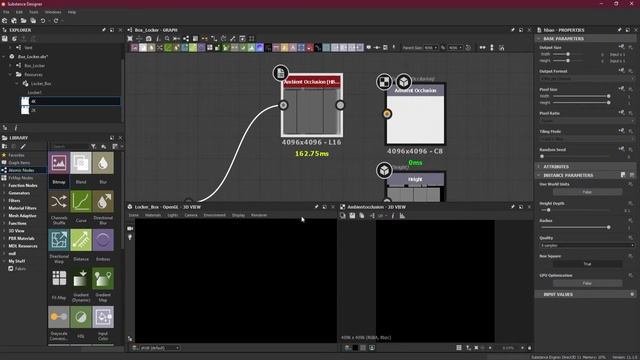Image resolution: width=640 pixels, height=360 pixels.
Task: Click the info icon in graph toolbar
Action: tap(158, 38)
